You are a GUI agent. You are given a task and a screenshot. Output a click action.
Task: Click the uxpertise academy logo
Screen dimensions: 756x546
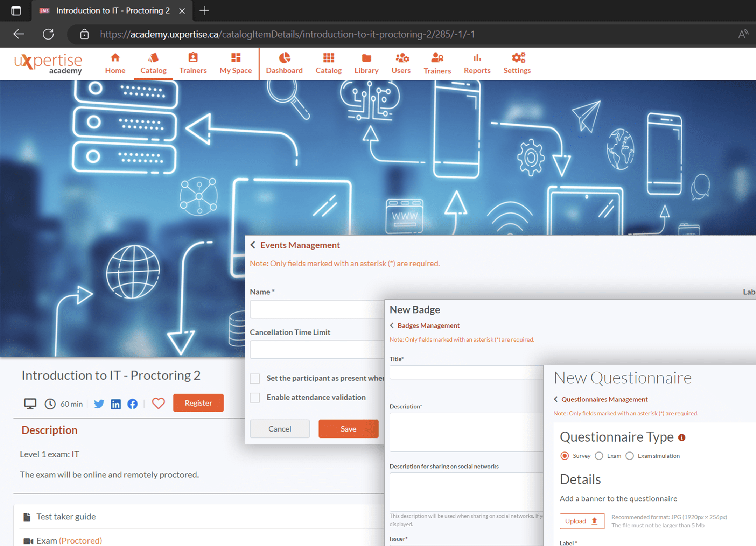[x=48, y=64]
